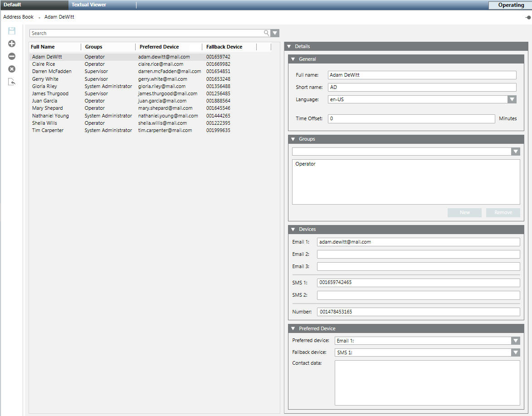Click the Remove contact minus icon

12,56
